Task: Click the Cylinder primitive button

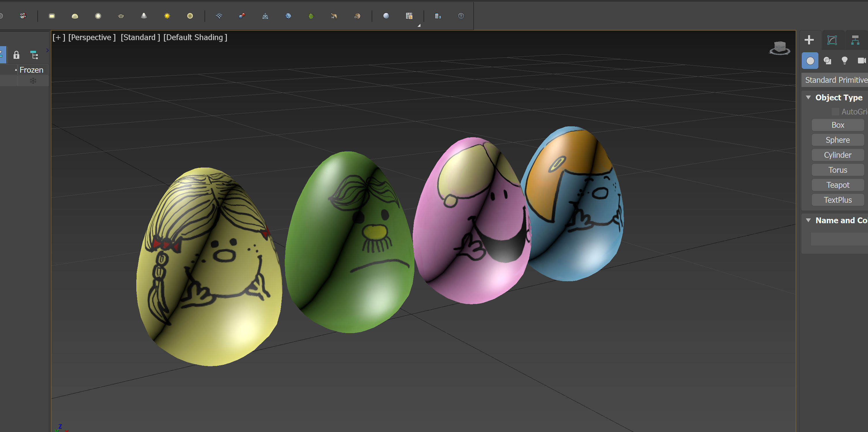Action: point(838,155)
